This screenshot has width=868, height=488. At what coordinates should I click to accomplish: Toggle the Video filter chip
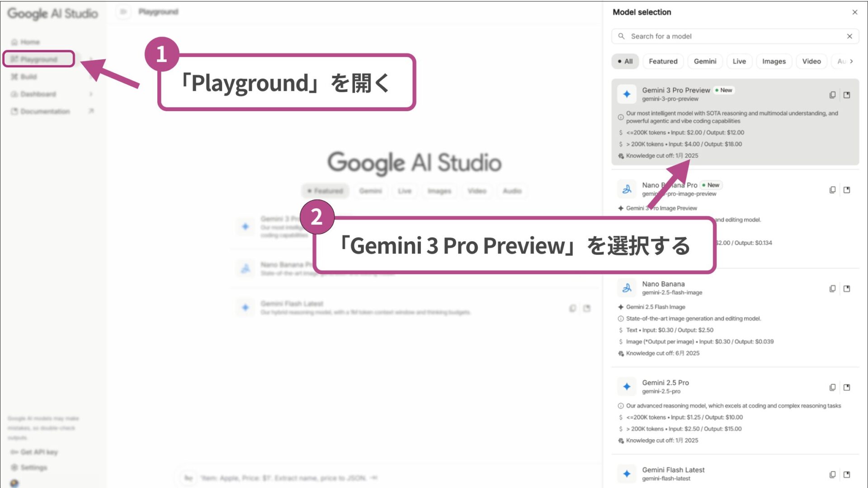coord(811,61)
